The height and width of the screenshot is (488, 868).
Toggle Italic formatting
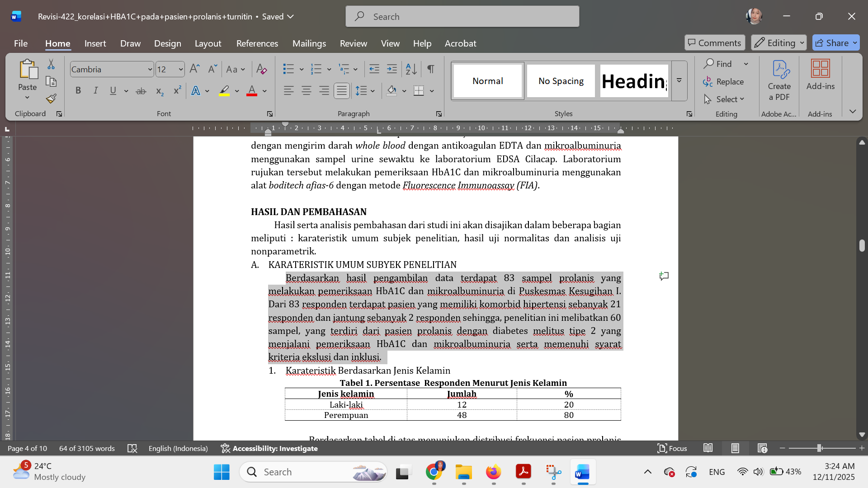pos(95,91)
